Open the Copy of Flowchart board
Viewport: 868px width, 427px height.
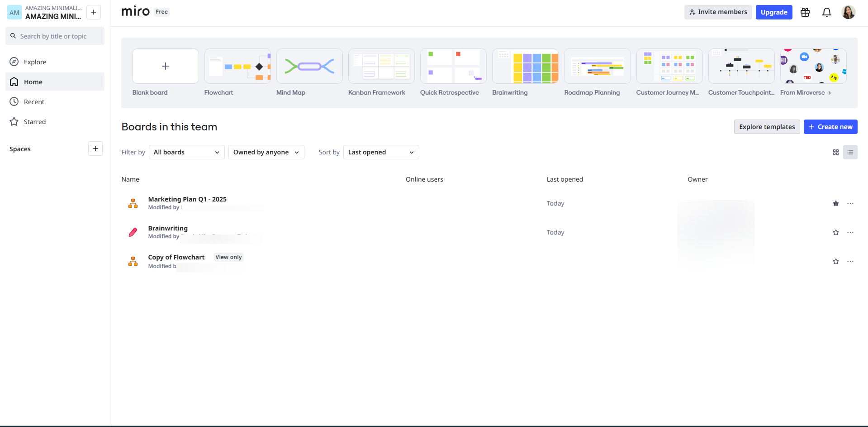tap(176, 257)
